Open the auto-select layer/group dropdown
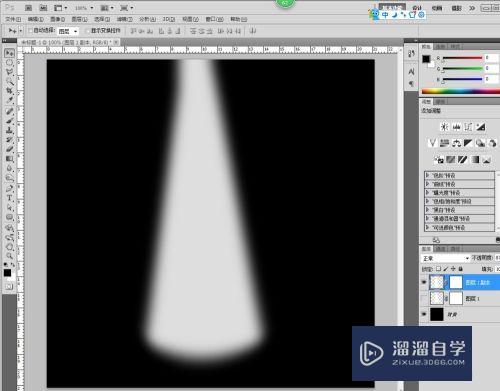This screenshot has width=500, height=391. tap(68, 31)
